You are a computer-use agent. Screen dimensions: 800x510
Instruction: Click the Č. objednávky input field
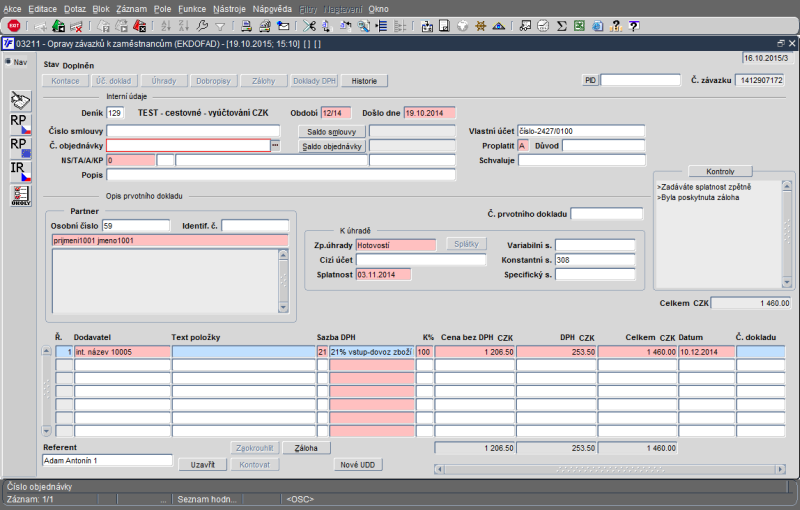tap(188, 145)
